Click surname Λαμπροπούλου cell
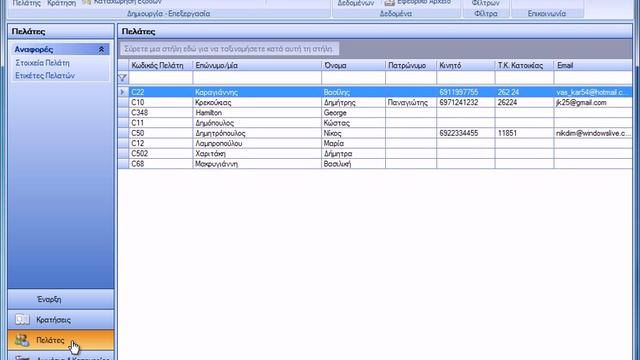Image resolution: width=640 pixels, height=360 pixels. pos(257,143)
